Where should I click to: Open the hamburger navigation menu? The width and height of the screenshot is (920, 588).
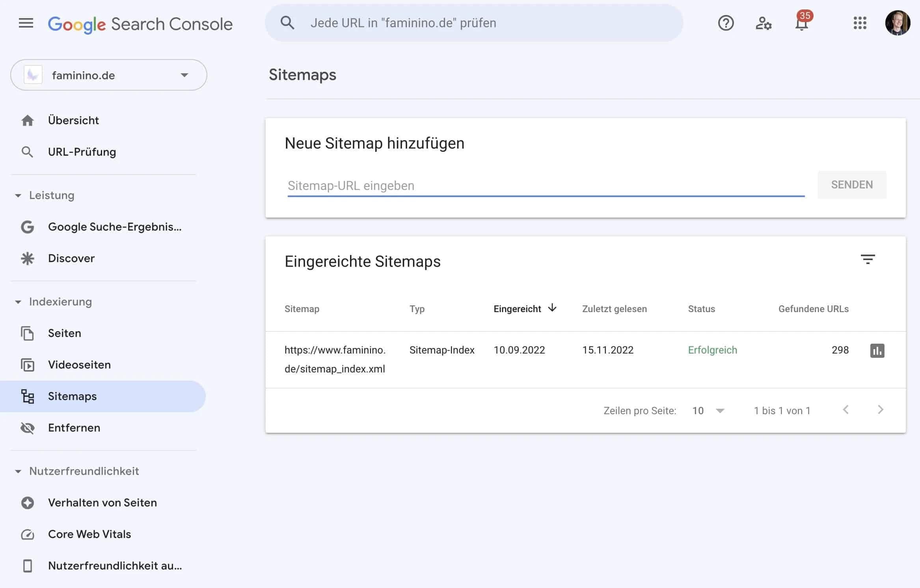pos(26,22)
